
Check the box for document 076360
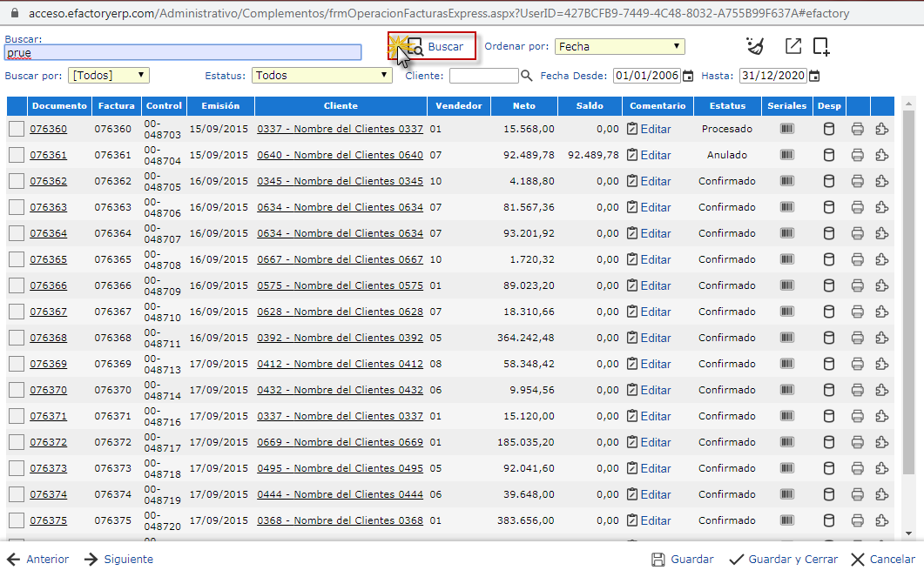17,129
